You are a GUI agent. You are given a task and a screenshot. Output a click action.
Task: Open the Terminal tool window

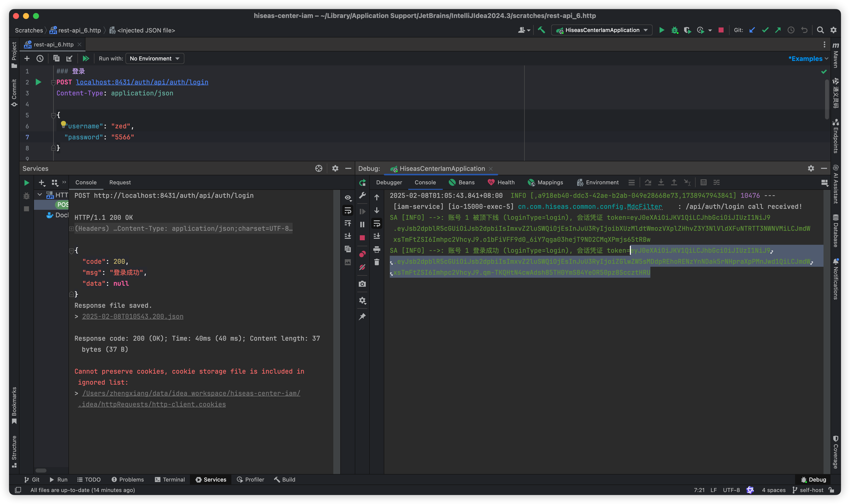click(170, 480)
